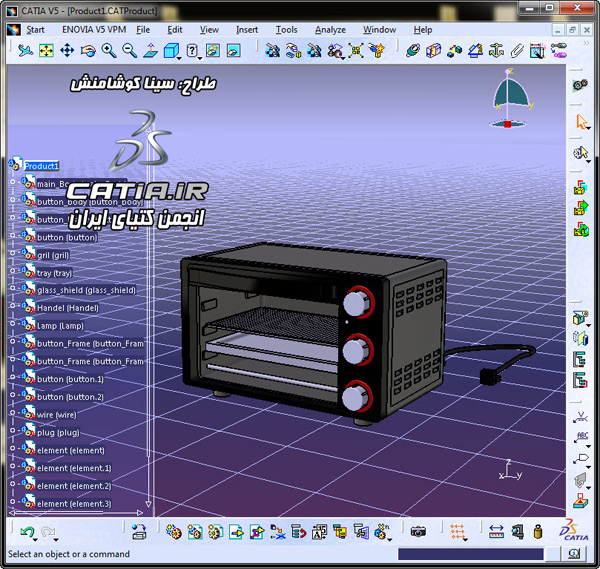Select the Product1 root node

pyautogui.click(x=41, y=166)
